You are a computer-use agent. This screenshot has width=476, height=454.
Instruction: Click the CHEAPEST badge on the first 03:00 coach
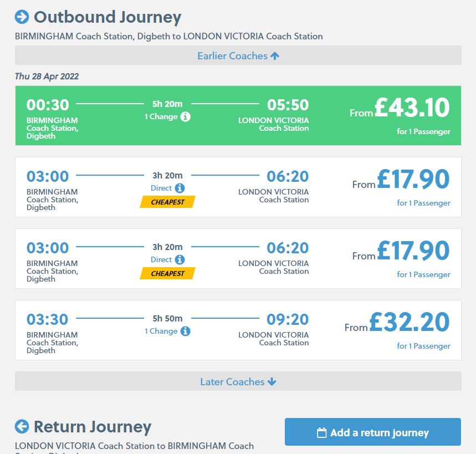click(167, 202)
